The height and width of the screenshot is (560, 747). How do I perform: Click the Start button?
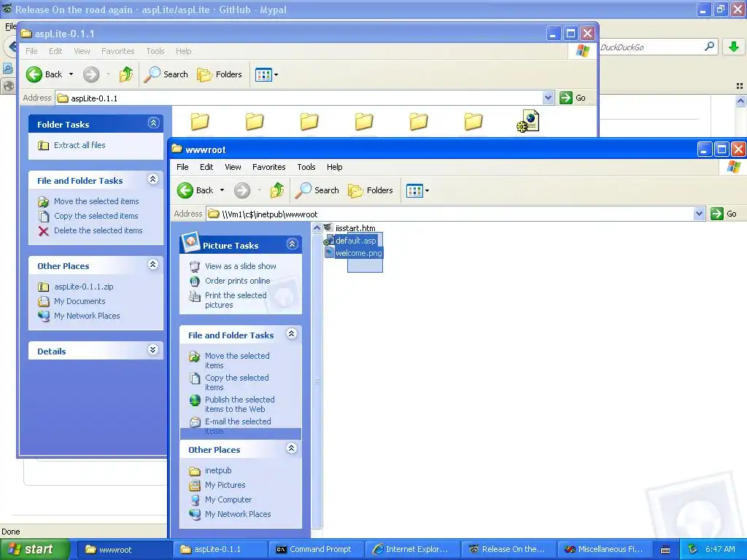(x=34, y=550)
